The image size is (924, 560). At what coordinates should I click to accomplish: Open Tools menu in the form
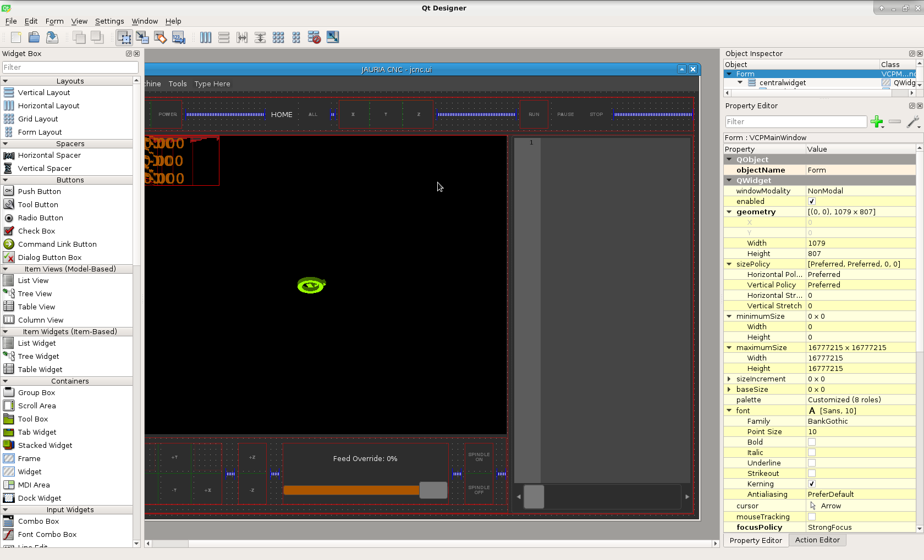[x=178, y=84]
